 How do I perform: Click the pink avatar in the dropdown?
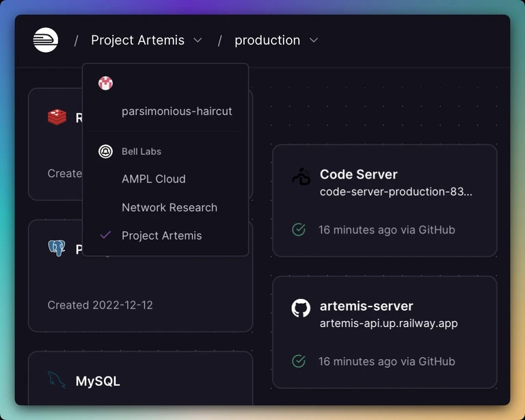click(x=105, y=83)
